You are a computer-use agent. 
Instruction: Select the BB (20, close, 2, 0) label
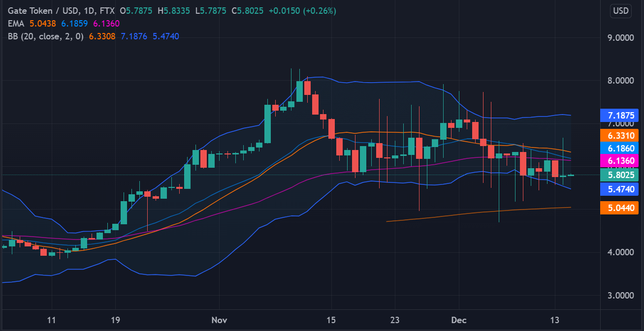click(45, 36)
